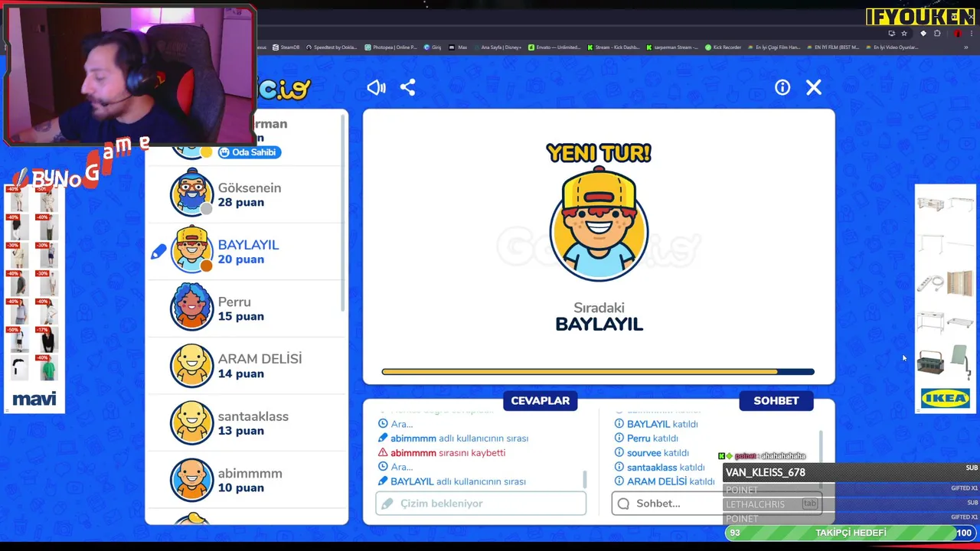The height and width of the screenshot is (551, 980).
Task: Click the Çizim bekleniyor answer field
Action: pyautogui.click(x=481, y=504)
